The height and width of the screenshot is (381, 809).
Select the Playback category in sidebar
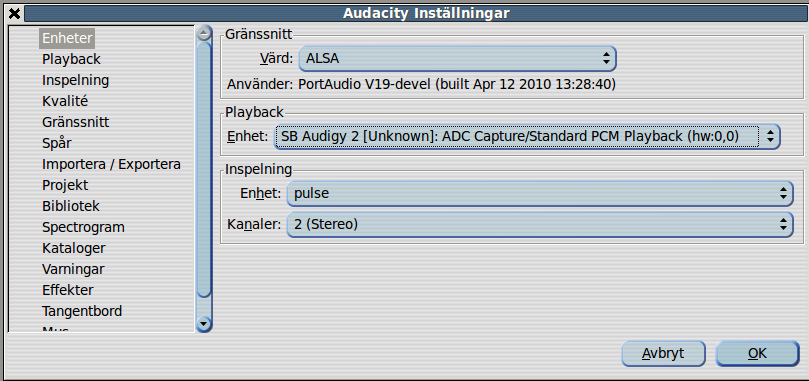[71, 59]
